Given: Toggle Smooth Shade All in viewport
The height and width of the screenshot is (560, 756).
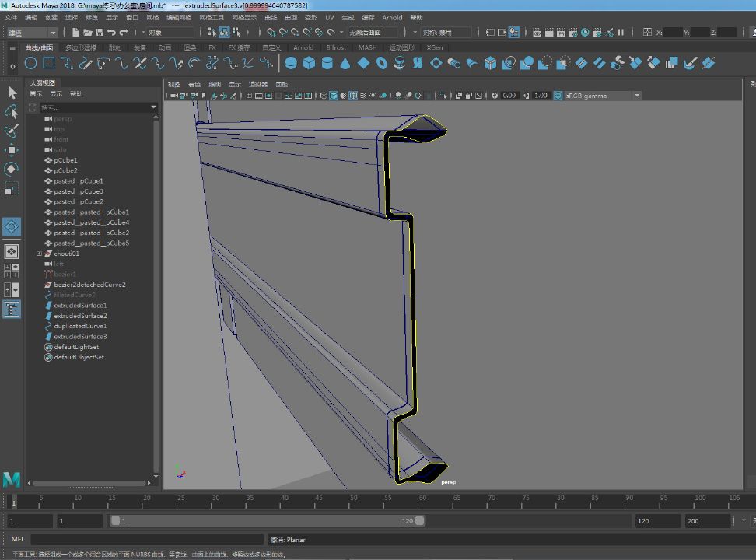Looking at the screenshot, I should click(333, 96).
